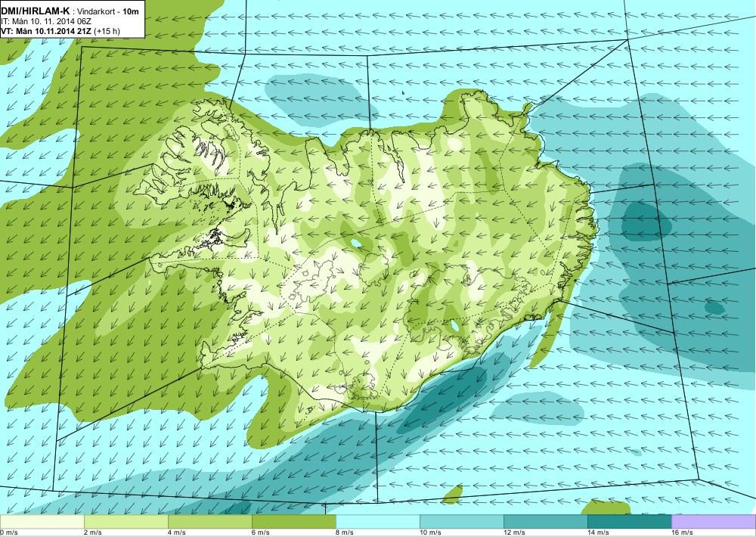Select the "8 m/s" legend label

coord(345,532)
